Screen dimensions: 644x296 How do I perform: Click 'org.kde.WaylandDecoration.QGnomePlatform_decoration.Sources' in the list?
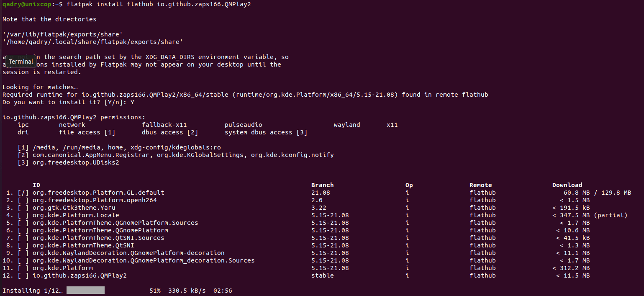[x=144, y=260]
